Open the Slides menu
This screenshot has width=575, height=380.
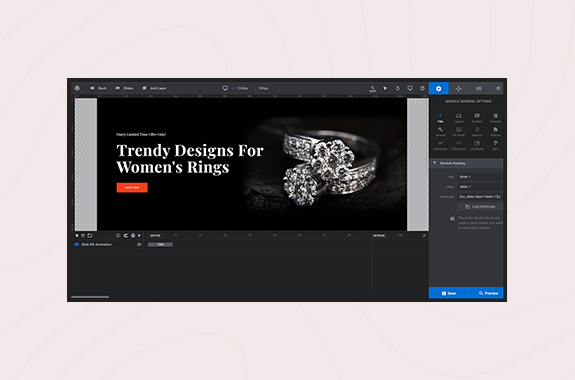point(124,88)
